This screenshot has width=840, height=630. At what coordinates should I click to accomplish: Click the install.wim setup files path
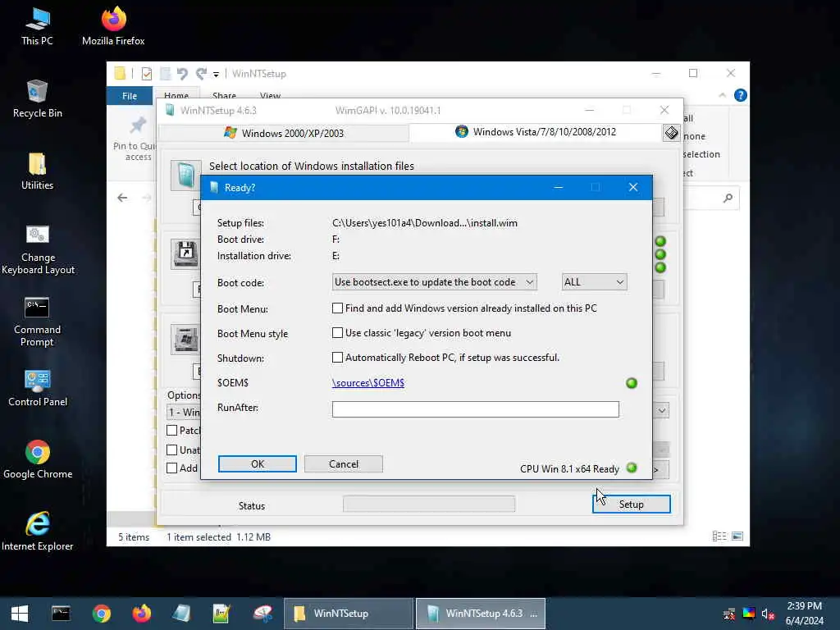(425, 223)
